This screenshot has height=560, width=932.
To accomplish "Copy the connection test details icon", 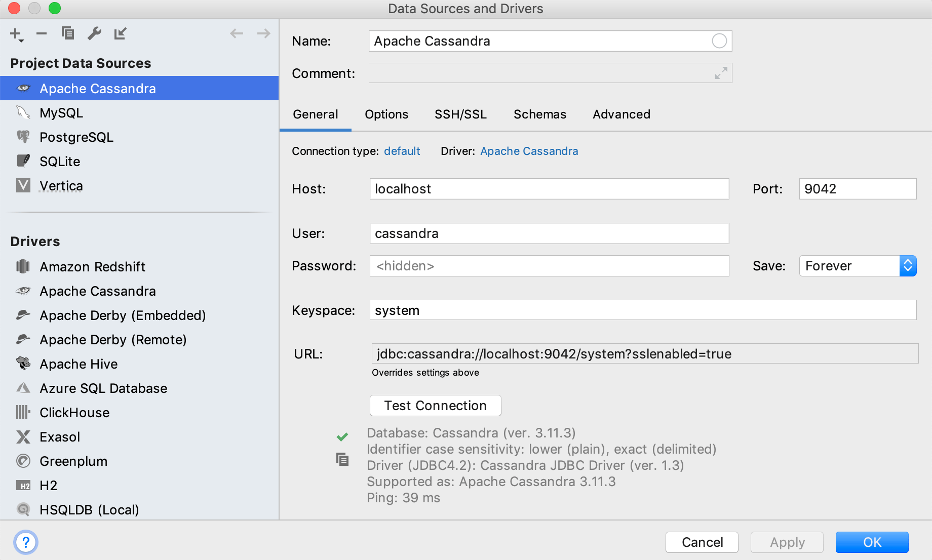I will point(342,459).
